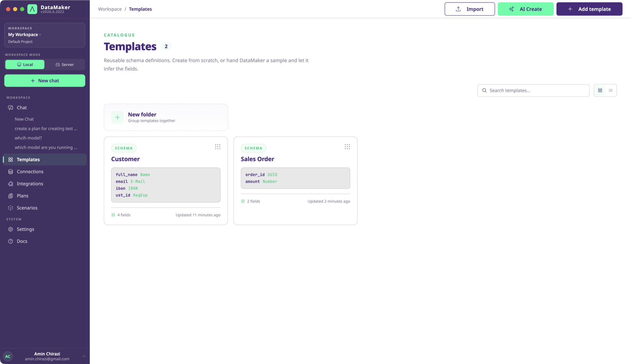Click SCHEMA badge on Sales Order card

253,148
